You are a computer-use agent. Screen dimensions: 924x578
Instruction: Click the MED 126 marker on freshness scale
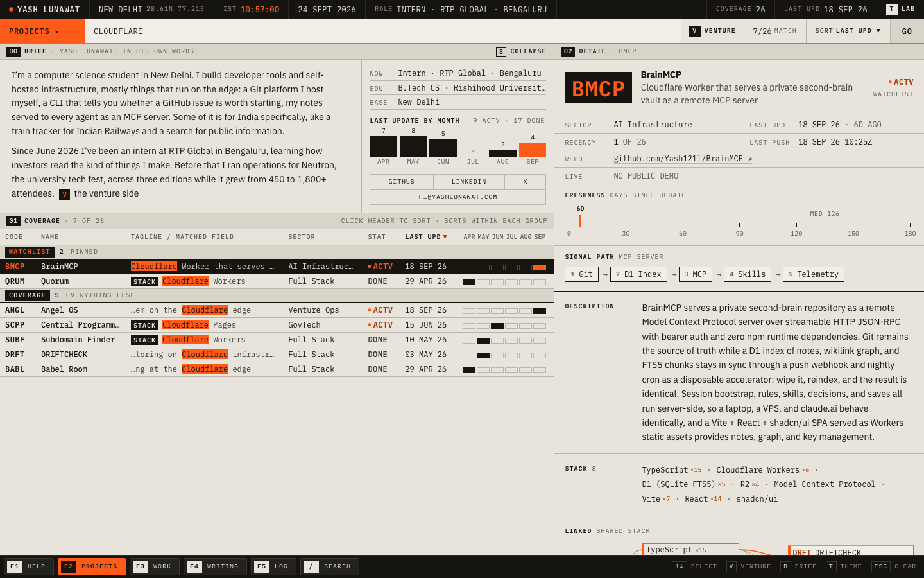tap(824, 214)
